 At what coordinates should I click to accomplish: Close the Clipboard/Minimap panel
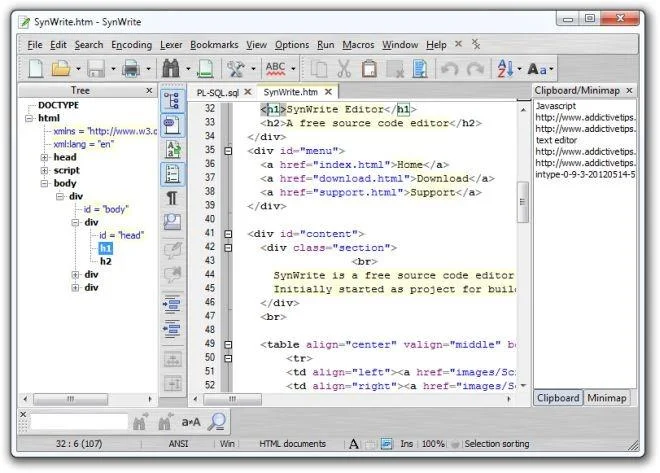(x=629, y=90)
